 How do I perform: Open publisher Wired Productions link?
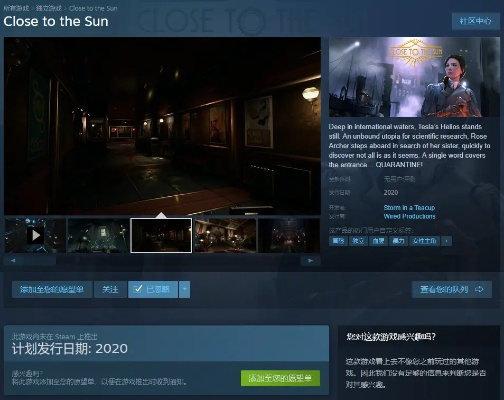coord(409,216)
